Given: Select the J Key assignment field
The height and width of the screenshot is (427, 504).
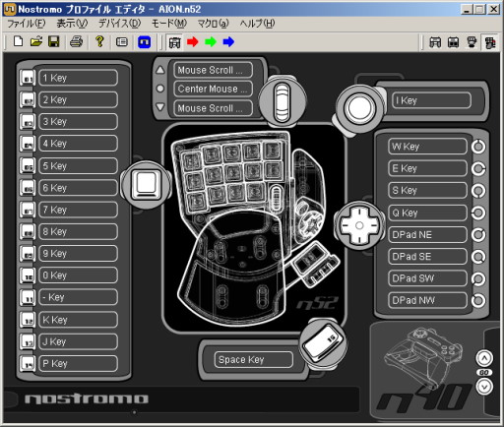Looking at the screenshot, I should click(78, 341).
